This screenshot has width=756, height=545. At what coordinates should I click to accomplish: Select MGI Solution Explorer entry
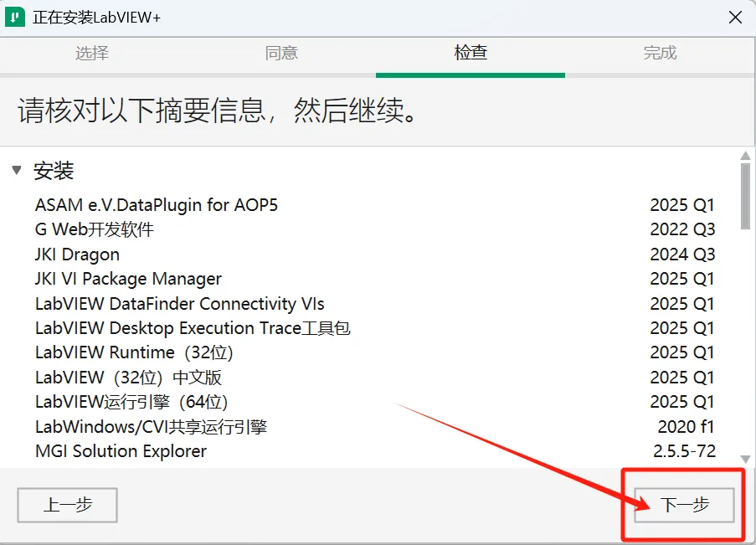click(x=374, y=451)
